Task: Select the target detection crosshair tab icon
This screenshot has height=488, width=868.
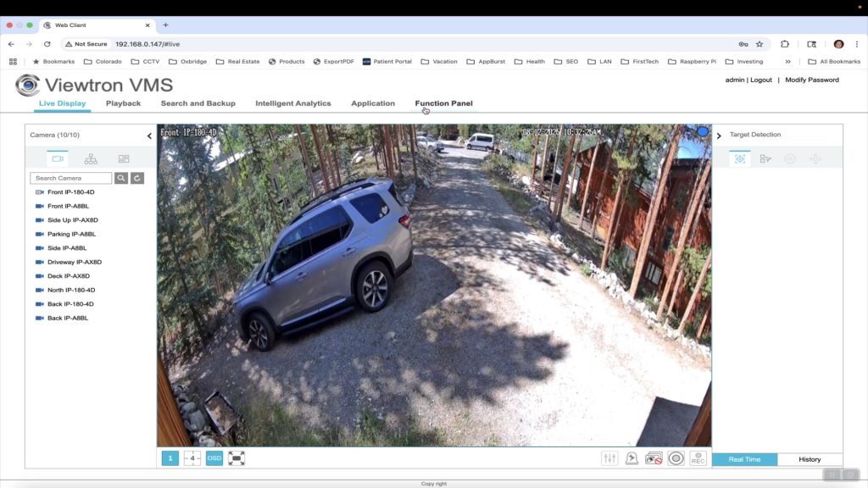Action: (740, 159)
